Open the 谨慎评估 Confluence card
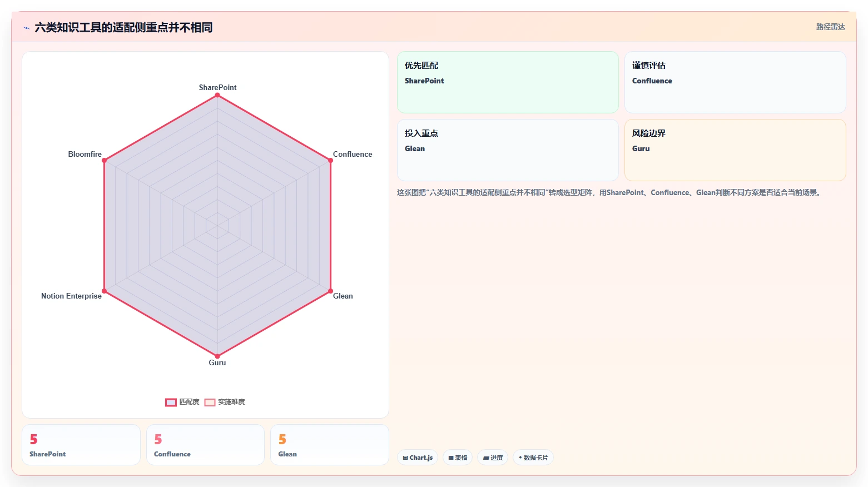The width and height of the screenshot is (868, 487). [x=735, y=82]
